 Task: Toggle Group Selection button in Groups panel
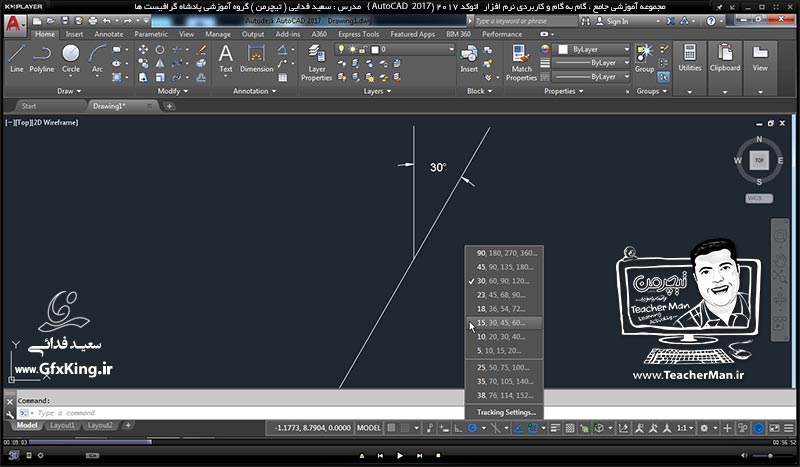click(664, 78)
